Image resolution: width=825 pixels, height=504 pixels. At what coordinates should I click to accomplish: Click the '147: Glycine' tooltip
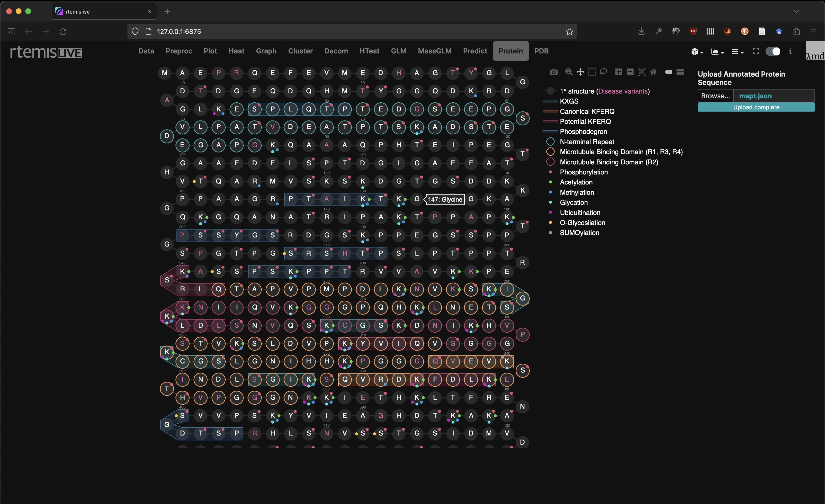[x=445, y=199]
